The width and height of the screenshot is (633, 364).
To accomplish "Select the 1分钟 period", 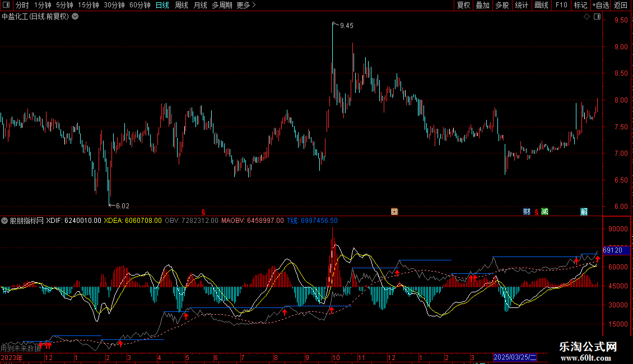I will coord(43,5).
